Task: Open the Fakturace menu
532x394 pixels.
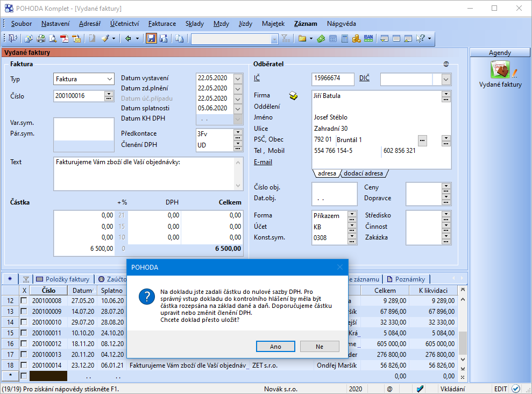Action: [162, 24]
